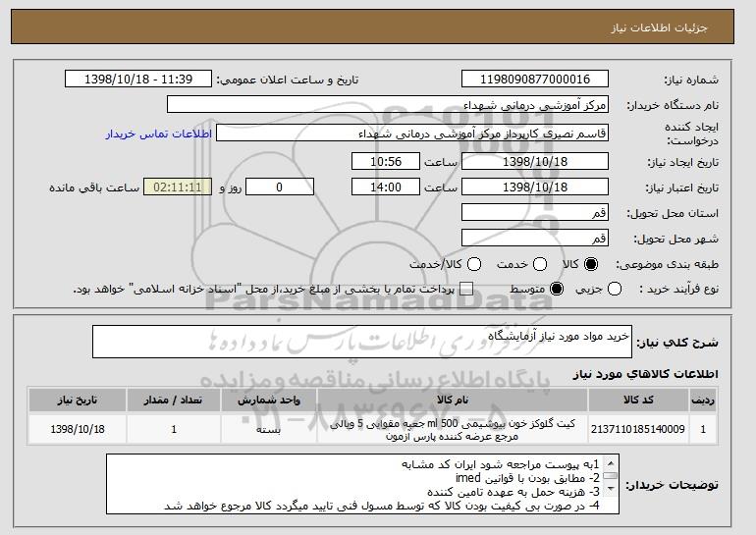756x535 pixels.
Task: Click the buyer organization name field
Action: pos(388,105)
